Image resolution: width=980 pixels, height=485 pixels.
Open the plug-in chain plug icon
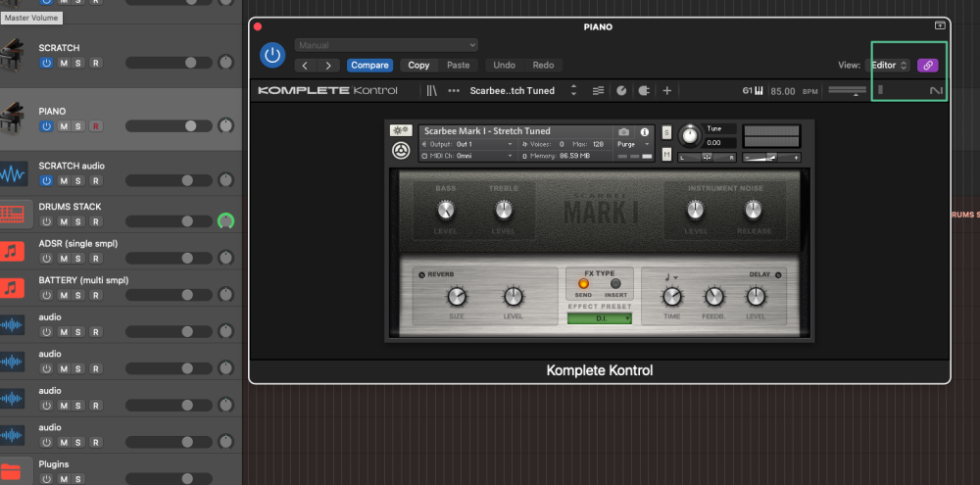point(644,90)
